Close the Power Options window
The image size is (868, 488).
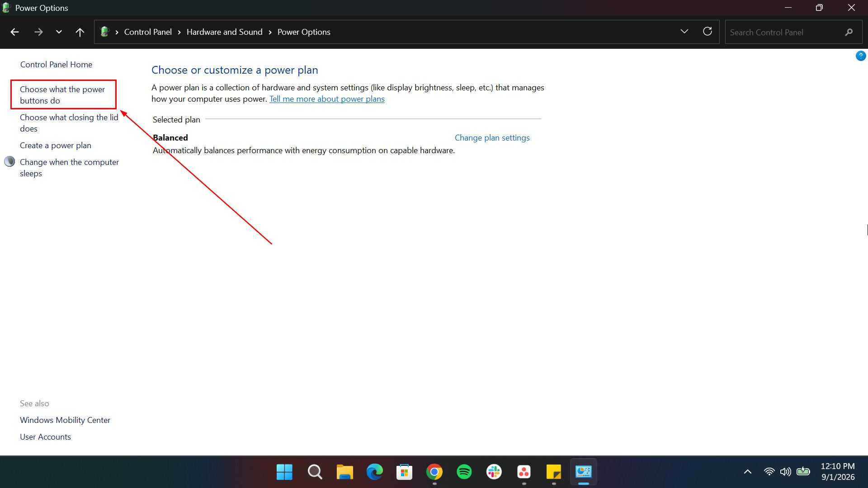(851, 8)
